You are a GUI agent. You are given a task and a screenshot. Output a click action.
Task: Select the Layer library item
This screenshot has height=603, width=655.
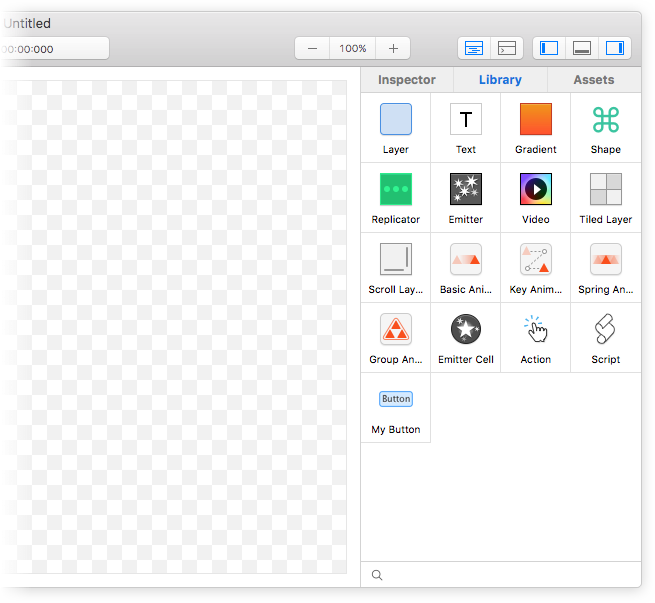396,128
